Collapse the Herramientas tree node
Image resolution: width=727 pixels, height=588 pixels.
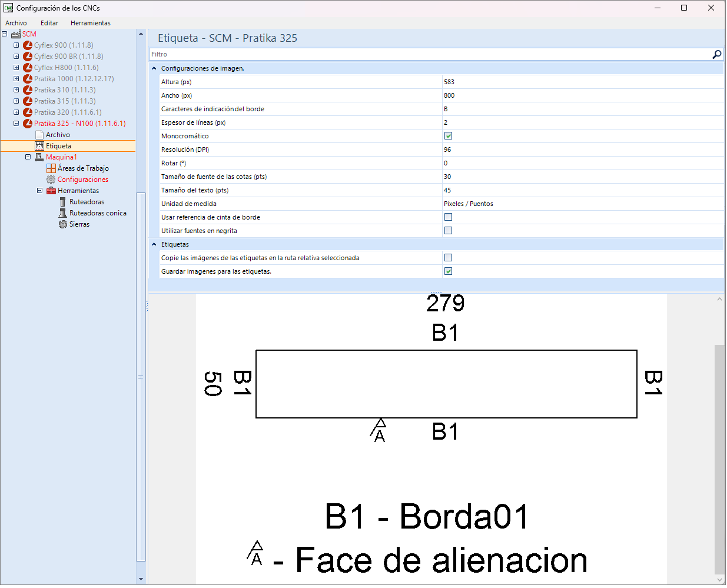tap(39, 191)
